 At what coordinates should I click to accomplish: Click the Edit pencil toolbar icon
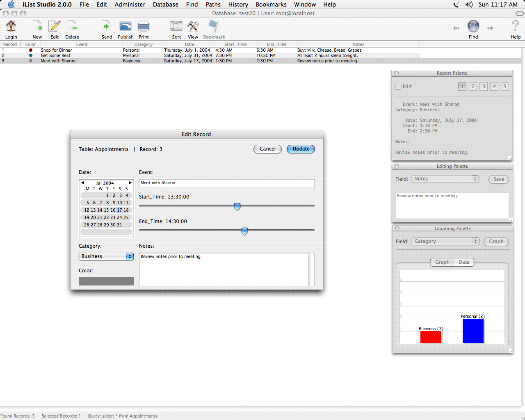point(55,26)
